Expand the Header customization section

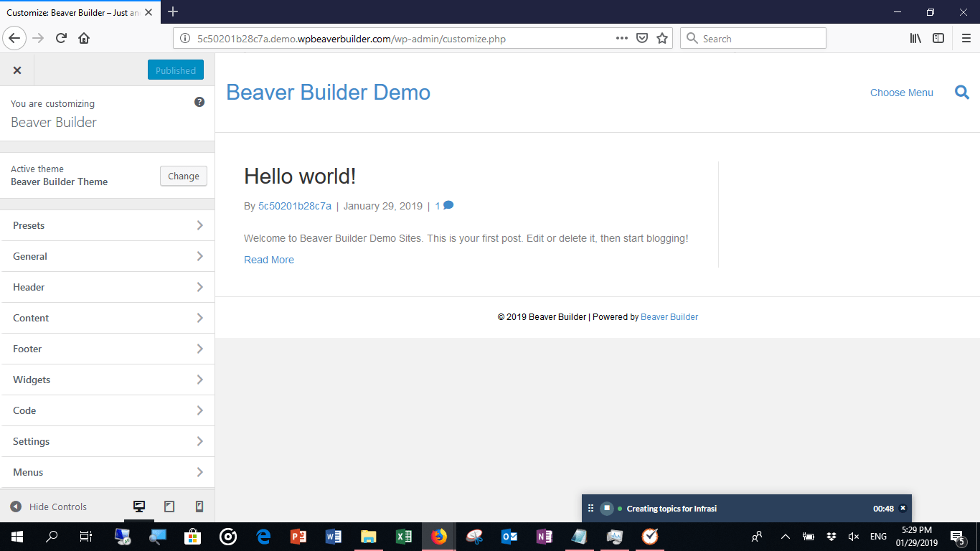pos(108,287)
